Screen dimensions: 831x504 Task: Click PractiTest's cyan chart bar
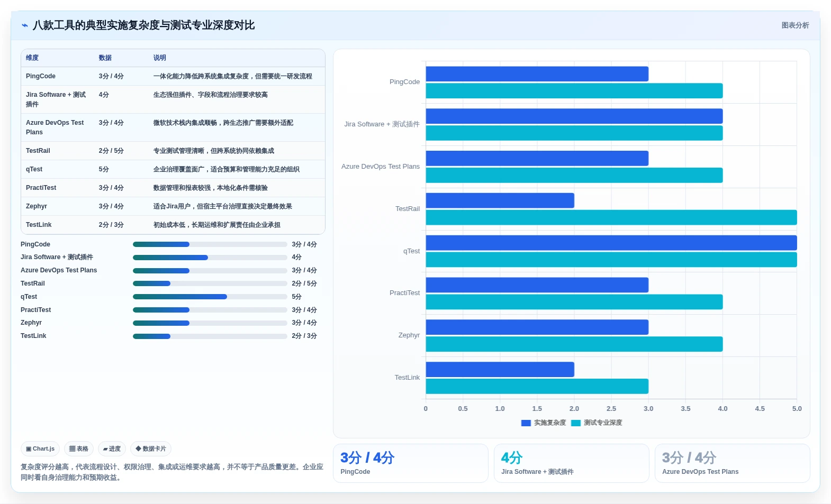tap(574, 302)
